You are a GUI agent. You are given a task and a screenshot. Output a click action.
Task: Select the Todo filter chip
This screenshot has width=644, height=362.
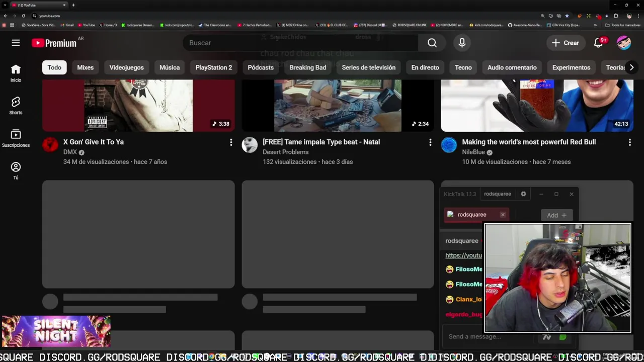click(54, 67)
